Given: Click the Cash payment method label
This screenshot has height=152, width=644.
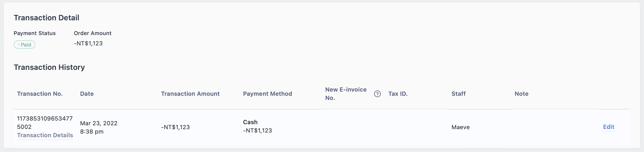Looking at the screenshot, I should pos(250,122).
